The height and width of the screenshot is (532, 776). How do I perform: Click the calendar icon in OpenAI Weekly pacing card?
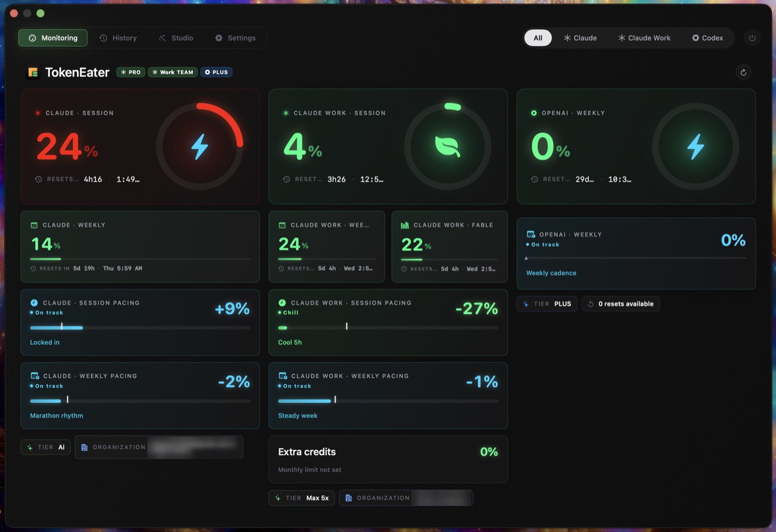click(530, 234)
